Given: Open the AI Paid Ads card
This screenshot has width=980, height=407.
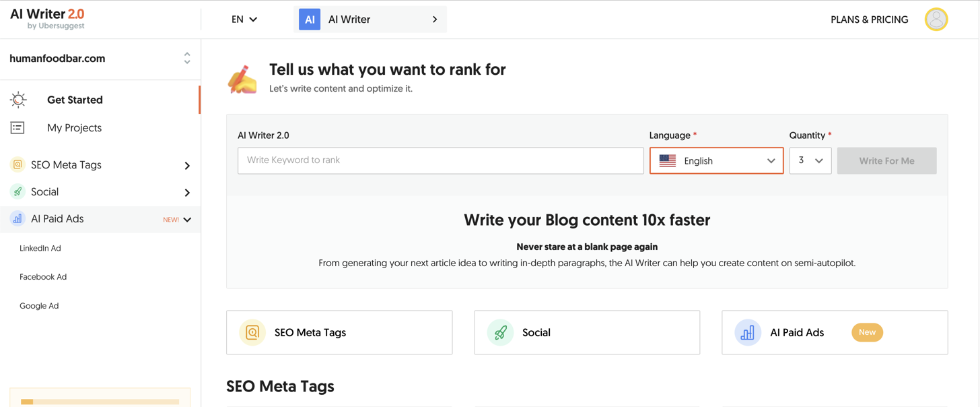Looking at the screenshot, I should click(835, 332).
